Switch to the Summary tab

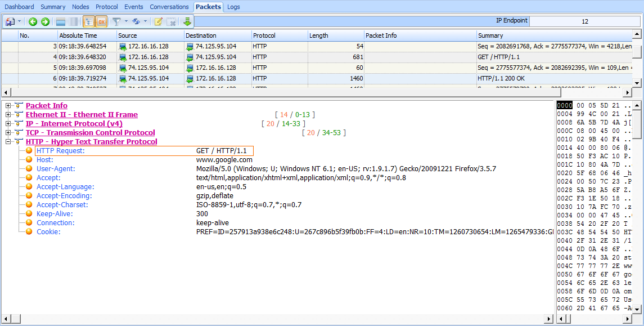pyautogui.click(x=53, y=7)
